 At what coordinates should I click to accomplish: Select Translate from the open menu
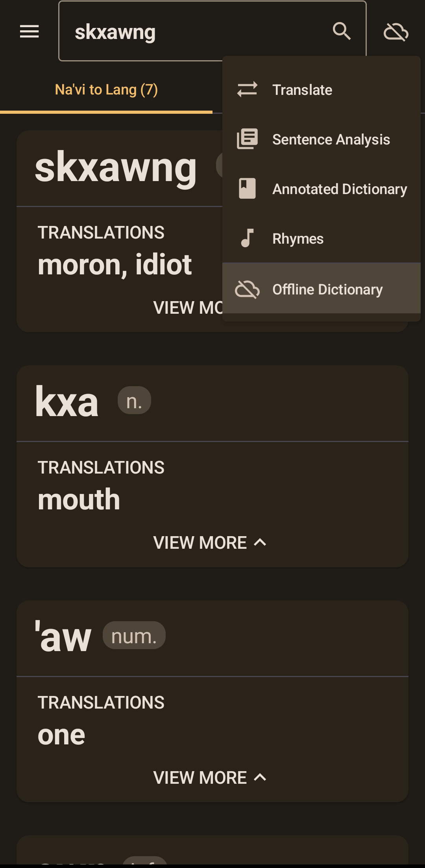point(302,89)
